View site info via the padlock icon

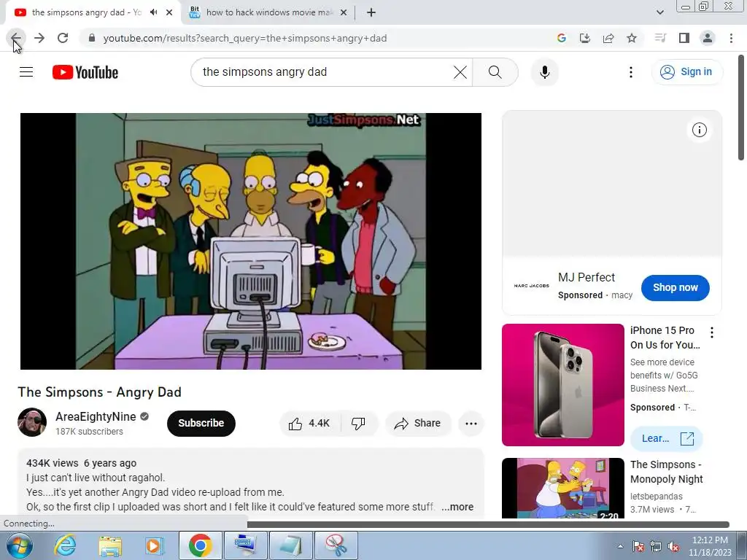click(x=92, y=38)
